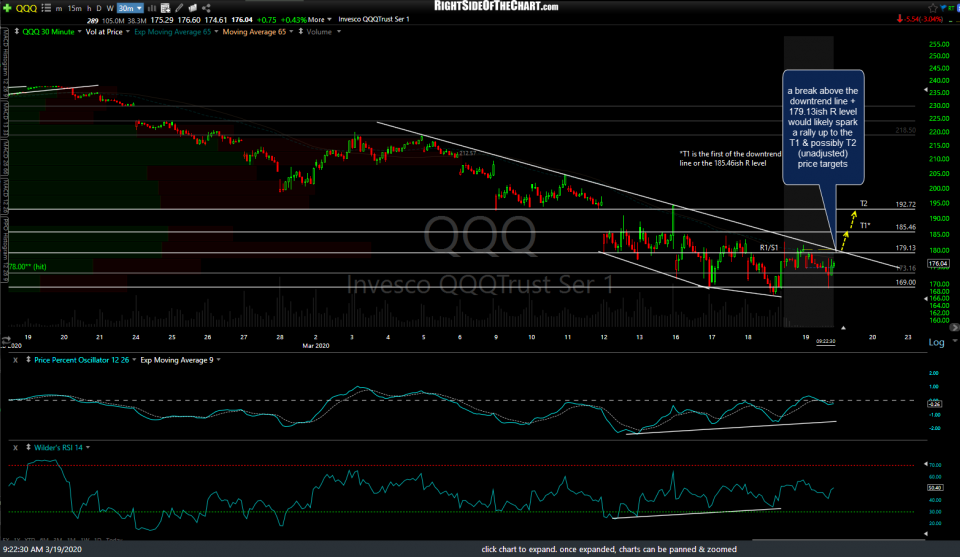
Task: Click the red down arrow change indicator
Action: 899,20
